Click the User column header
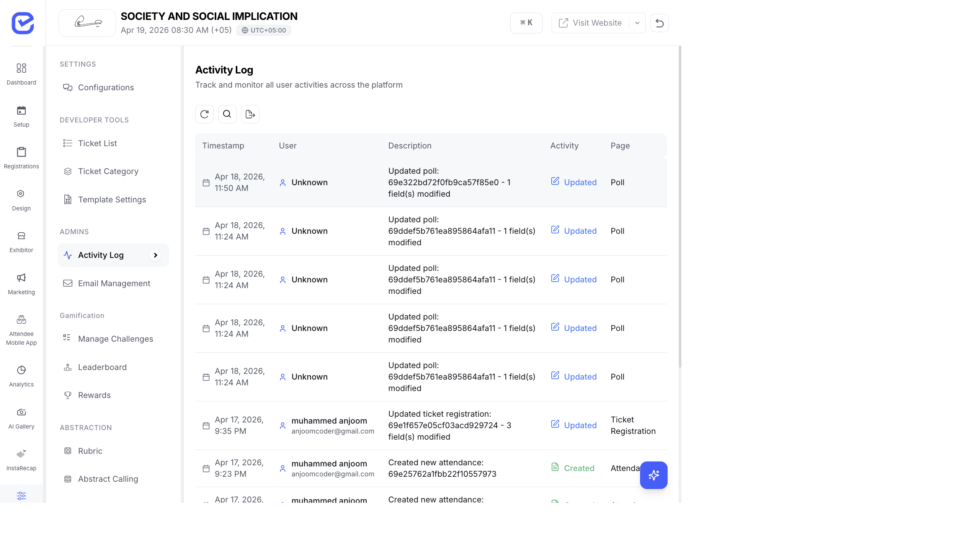 point(287,146)
